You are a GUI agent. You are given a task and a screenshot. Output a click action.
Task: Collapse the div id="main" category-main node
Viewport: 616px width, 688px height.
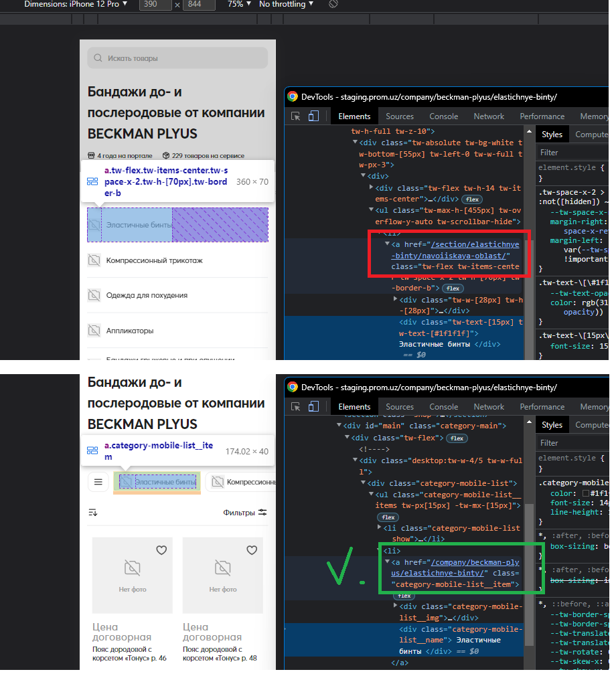tap(339, 425)
